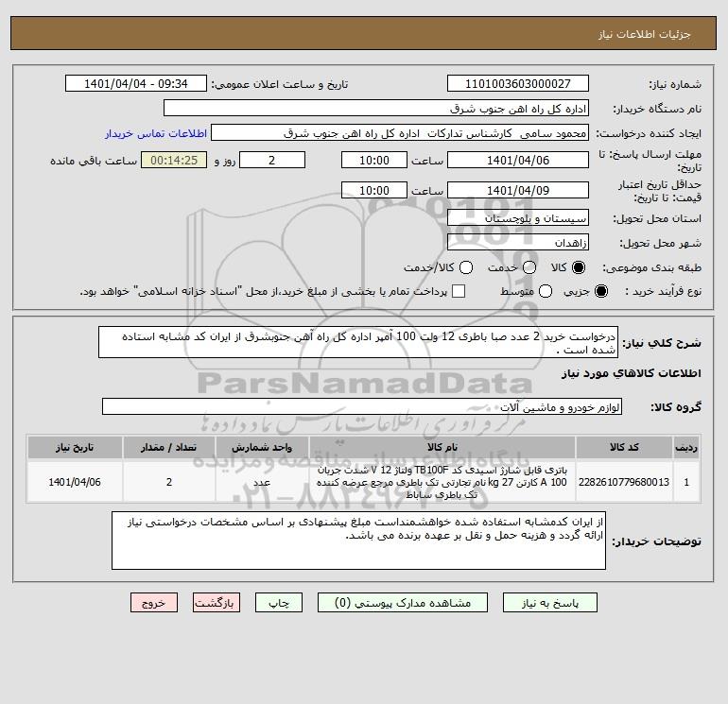Viewport: 728px width, 704px height.
Task: Click the row number 1 cell
Action: [x=686, y=482]
